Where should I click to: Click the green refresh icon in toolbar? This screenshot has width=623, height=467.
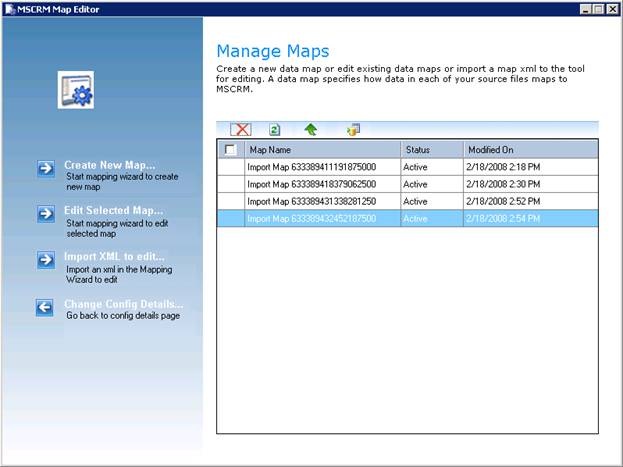(x=275, y=130)
